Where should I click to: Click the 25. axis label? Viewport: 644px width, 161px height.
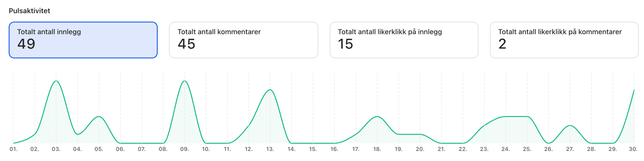[527, 149]
